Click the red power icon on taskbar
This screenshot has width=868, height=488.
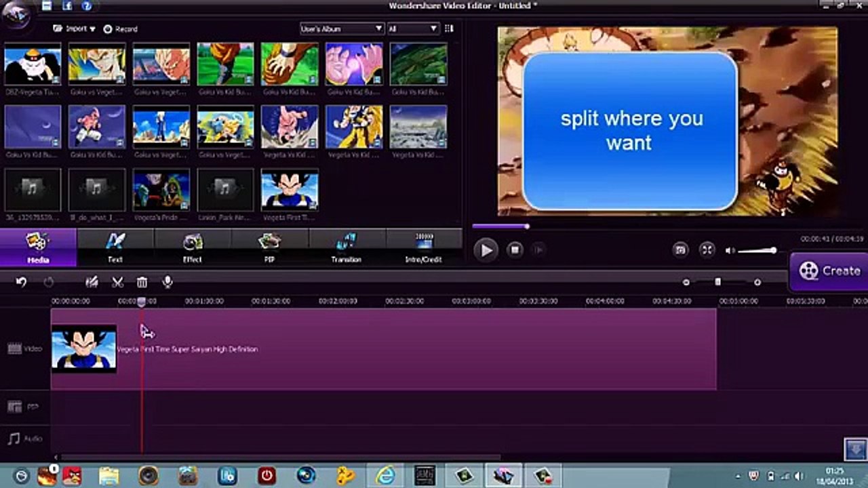point(267,475)
